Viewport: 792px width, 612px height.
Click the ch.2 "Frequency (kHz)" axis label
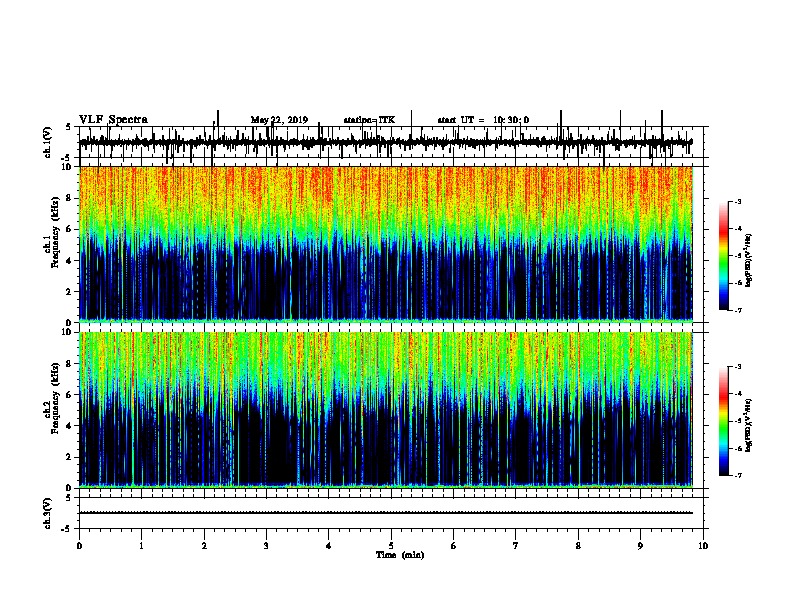pyautogui.click(x=55, y=398)
